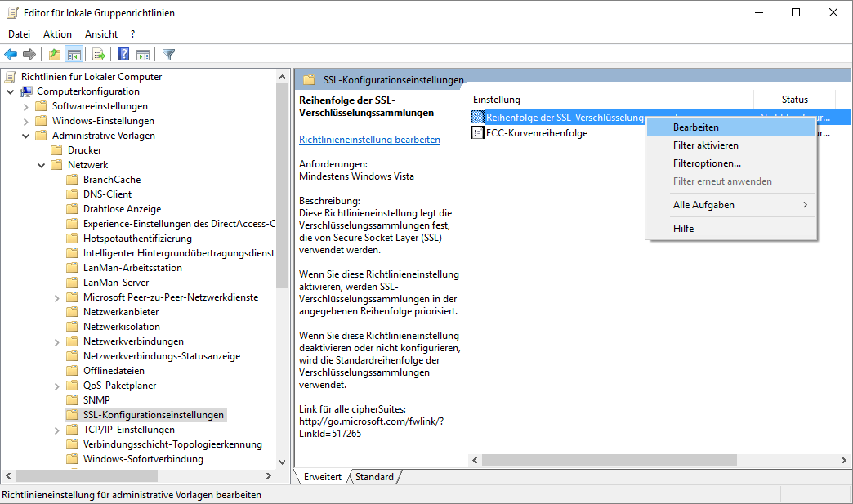Choose Bearbeiten from the context menu

[695, 127]
